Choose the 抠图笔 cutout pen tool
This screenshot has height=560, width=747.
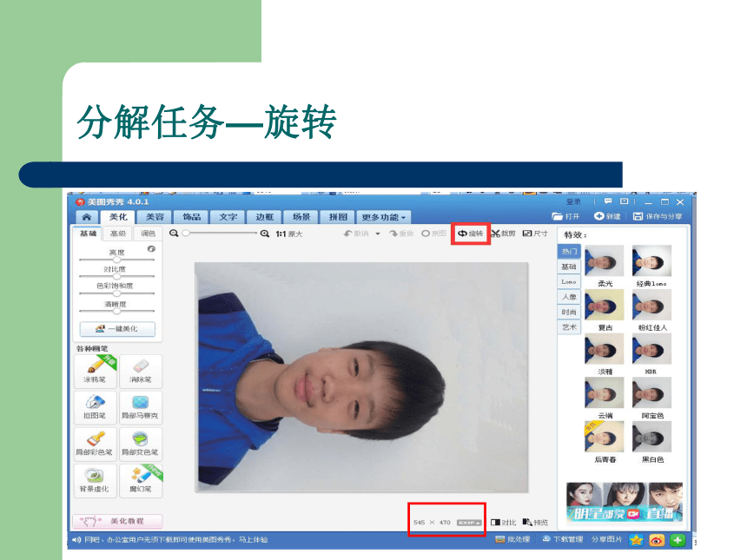point(96,407)
